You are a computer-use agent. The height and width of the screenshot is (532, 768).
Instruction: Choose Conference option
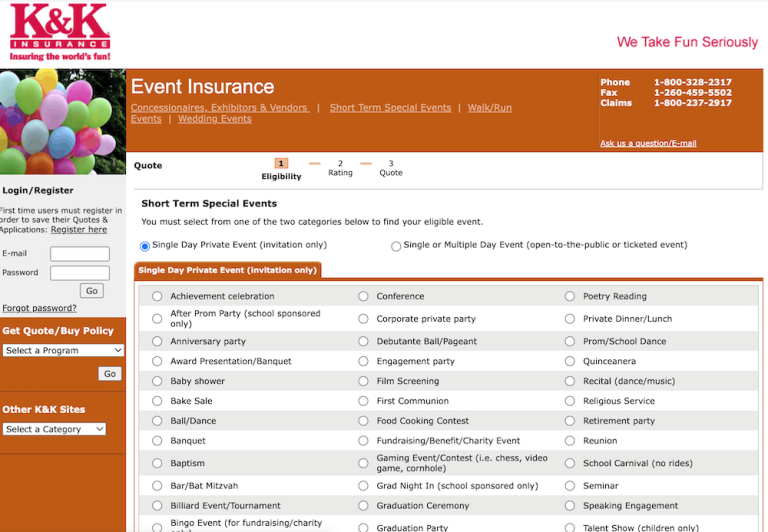pyautogui.click(x=363, y=296)
